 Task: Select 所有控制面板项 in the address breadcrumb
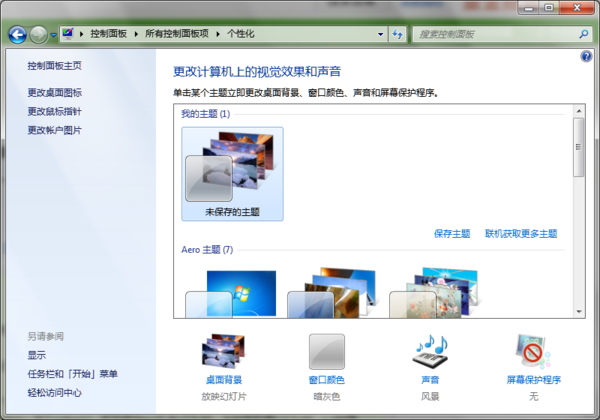click(177, 34)
